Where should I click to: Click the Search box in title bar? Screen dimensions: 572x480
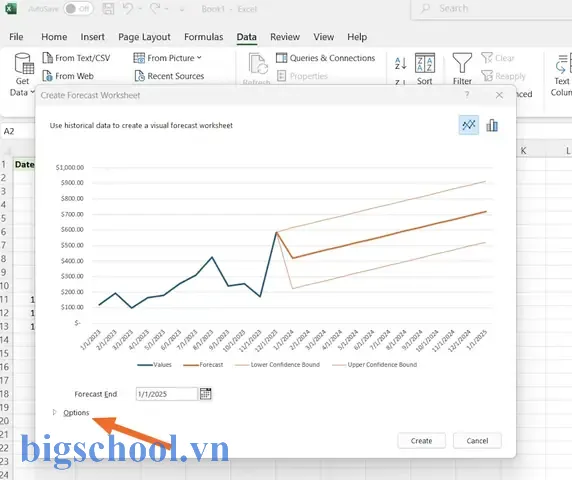pyautogui.click(x=491, y=9)
